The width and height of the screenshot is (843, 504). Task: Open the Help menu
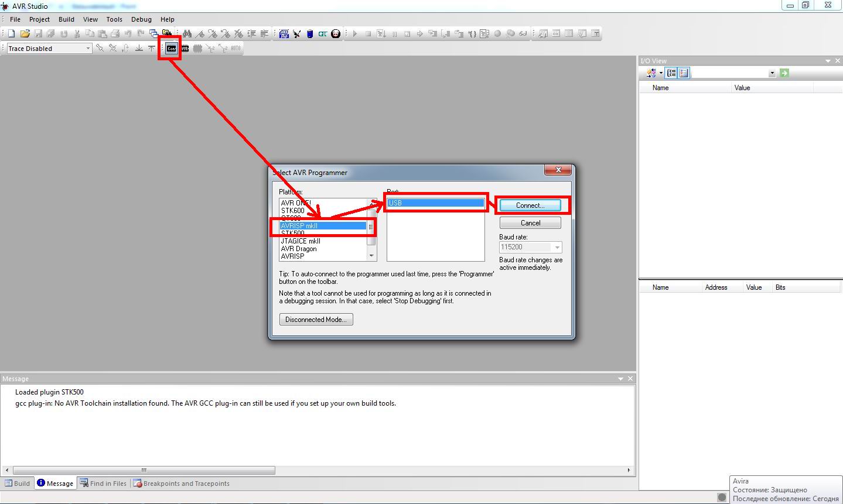click(168, 19)
